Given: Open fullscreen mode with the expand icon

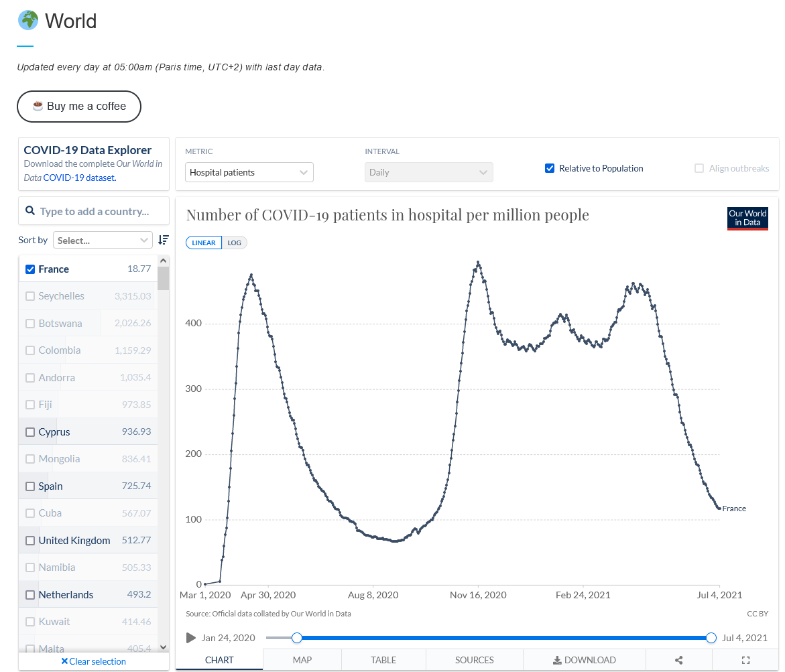Looking at the screenshot, I should tap(745, 660).
